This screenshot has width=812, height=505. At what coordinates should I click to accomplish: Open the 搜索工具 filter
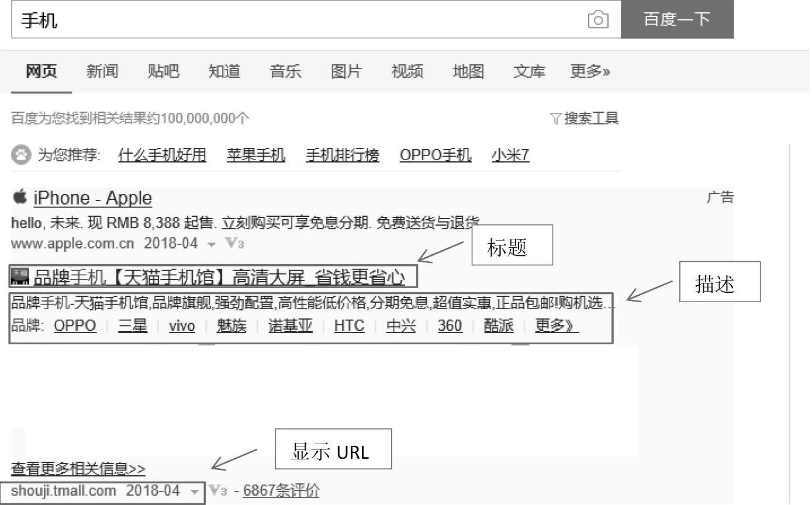585,119
